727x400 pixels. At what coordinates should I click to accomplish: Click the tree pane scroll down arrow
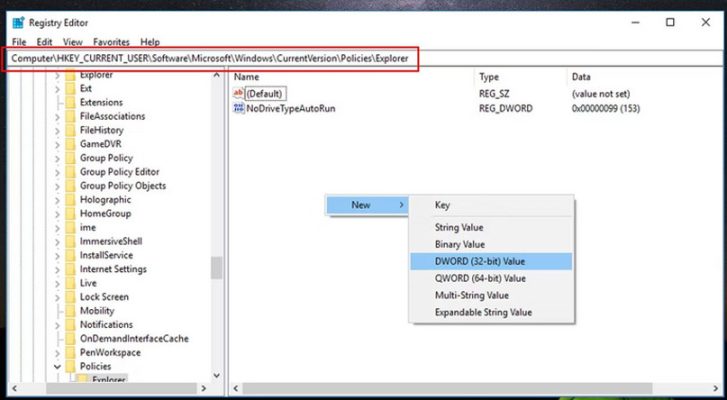216,375
